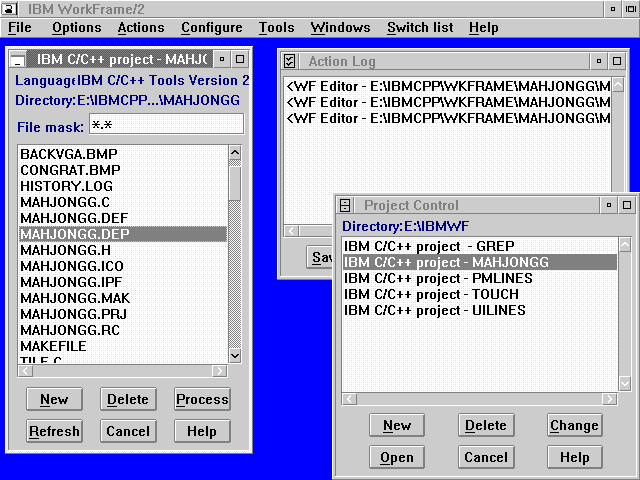Select HISTORY.LOG in the file list
Viewport: 640px width, 480px height.
pos(123,186)
